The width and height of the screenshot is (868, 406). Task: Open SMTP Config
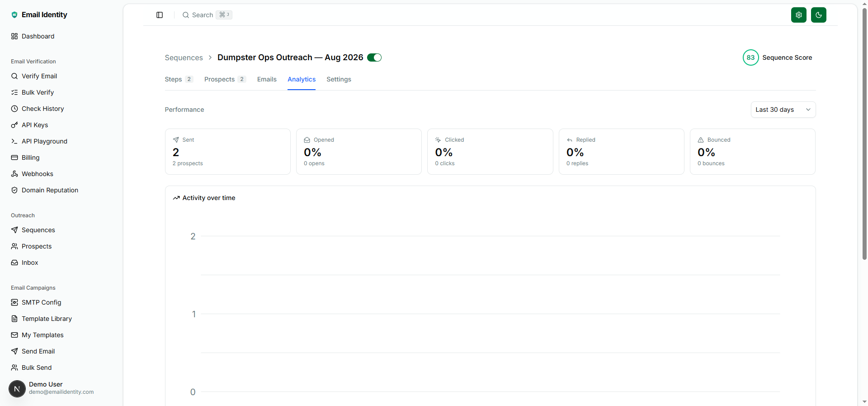coord(36,302)
